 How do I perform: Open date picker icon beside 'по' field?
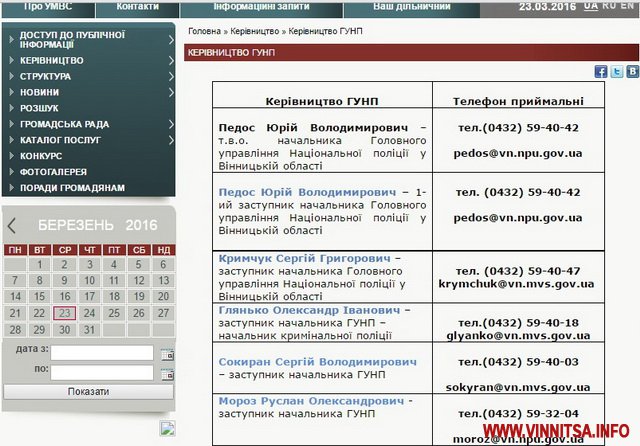pos(167,371)
